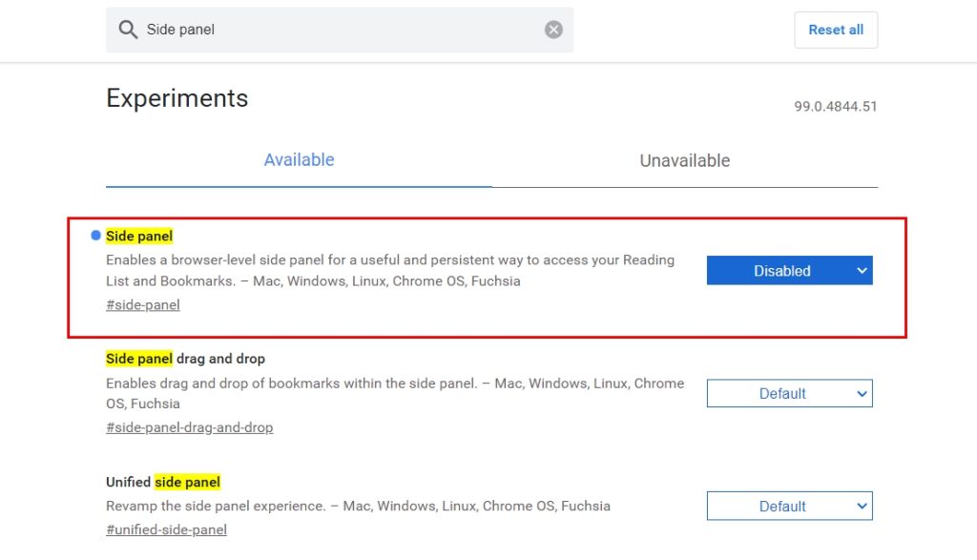The height and width of the screenshot is (560, 977).
Task: Click the Reset all button
Action: tap(836, 30)
